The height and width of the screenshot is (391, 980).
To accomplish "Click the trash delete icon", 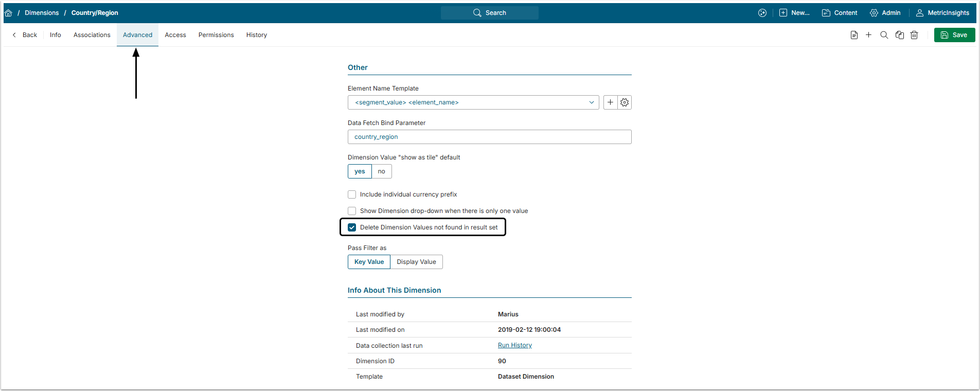I will [x=914, y=35].
